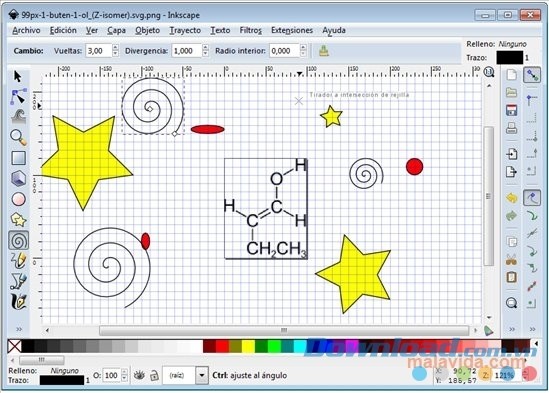
Task: Pick the yellow palette swatch
Action: [248, 346]
